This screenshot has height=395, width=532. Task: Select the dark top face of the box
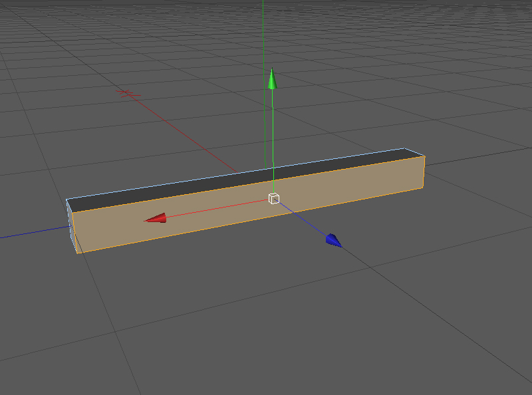pos(245,180)
